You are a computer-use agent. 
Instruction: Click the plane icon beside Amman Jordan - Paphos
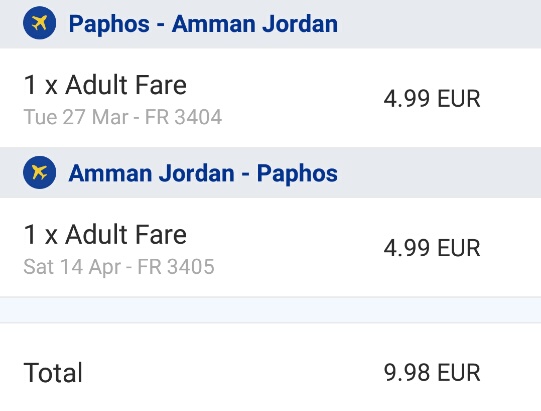(x=39, y=172)
